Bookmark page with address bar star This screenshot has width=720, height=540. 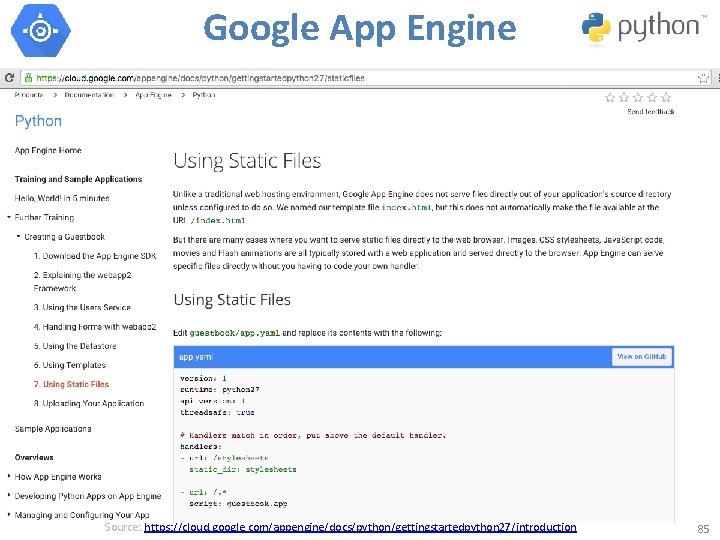(703, 78)
